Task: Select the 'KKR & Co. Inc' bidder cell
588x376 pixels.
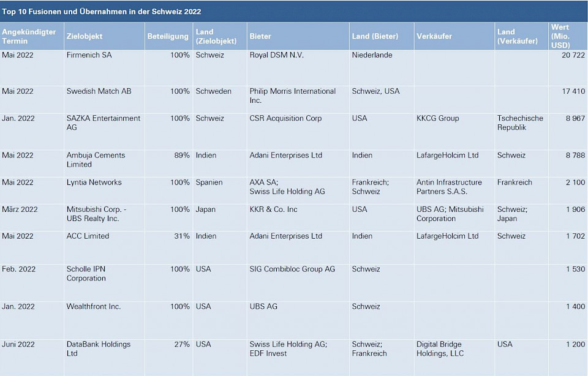Action: click(x=273, y=209)
